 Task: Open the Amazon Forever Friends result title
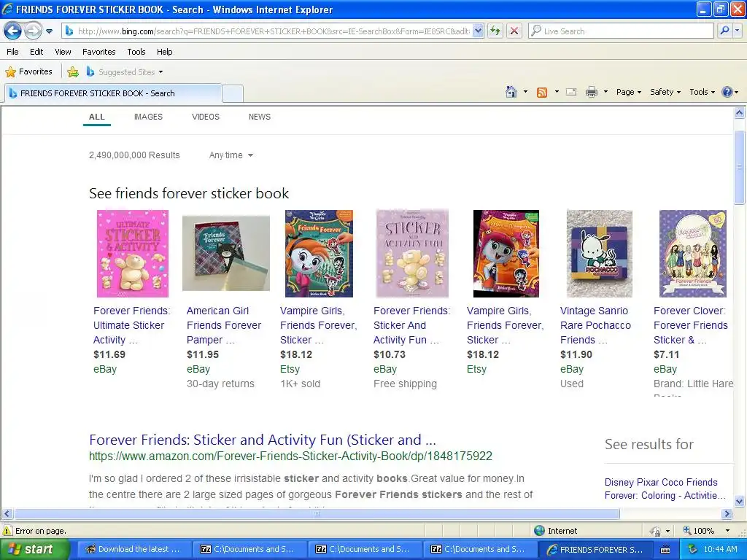263,440
